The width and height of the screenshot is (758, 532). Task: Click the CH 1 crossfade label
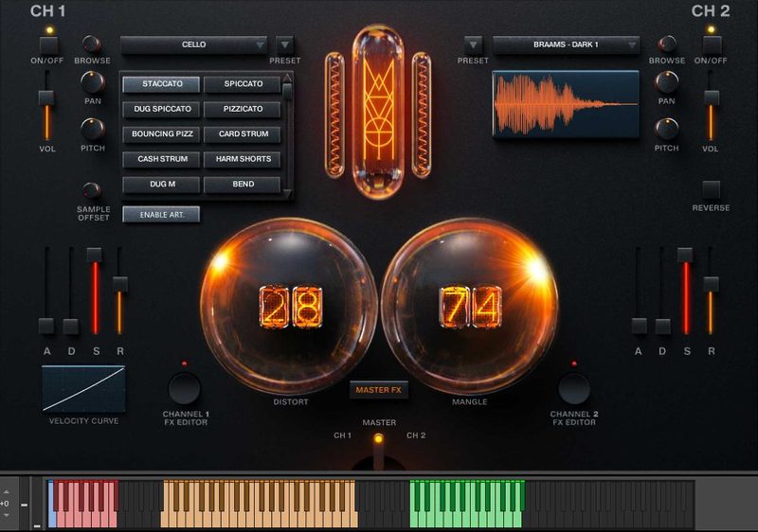coord(342,435)
